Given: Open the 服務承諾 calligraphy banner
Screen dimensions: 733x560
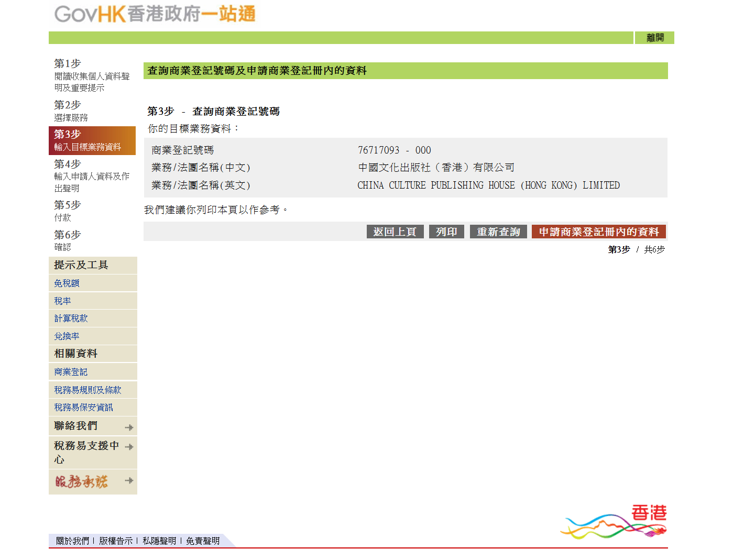Looking at the screenshot, I should coord(82,481).
